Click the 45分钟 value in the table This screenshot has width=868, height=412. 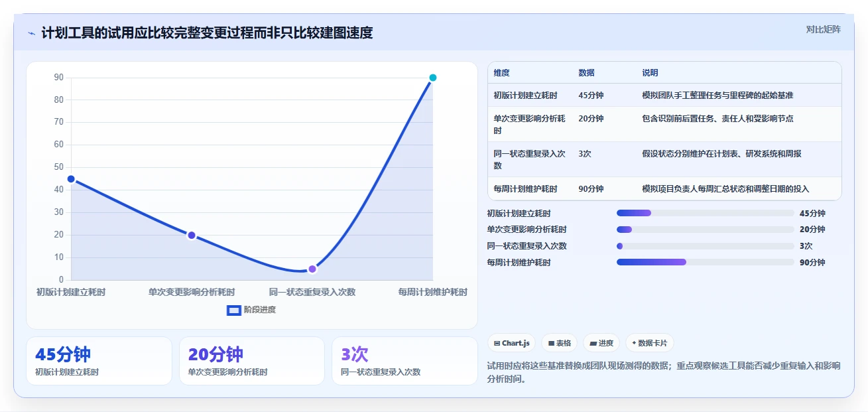click(x=591, y=96)
